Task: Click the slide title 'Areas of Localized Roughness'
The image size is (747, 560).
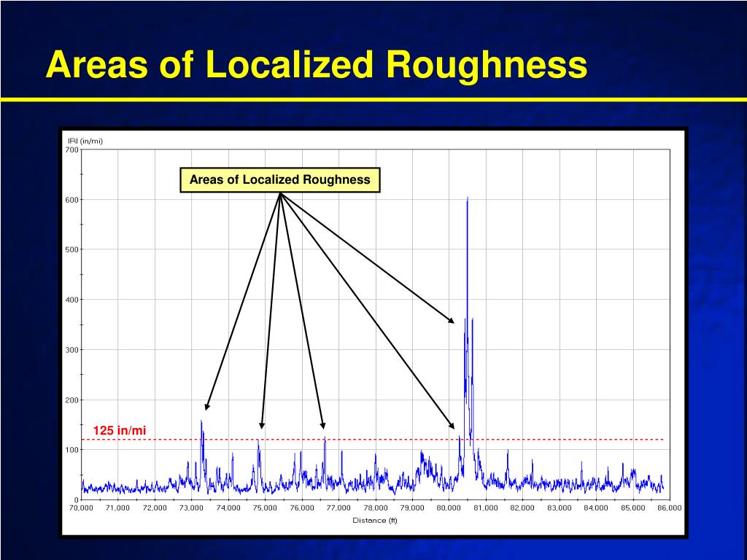Action: pos(317,65)
